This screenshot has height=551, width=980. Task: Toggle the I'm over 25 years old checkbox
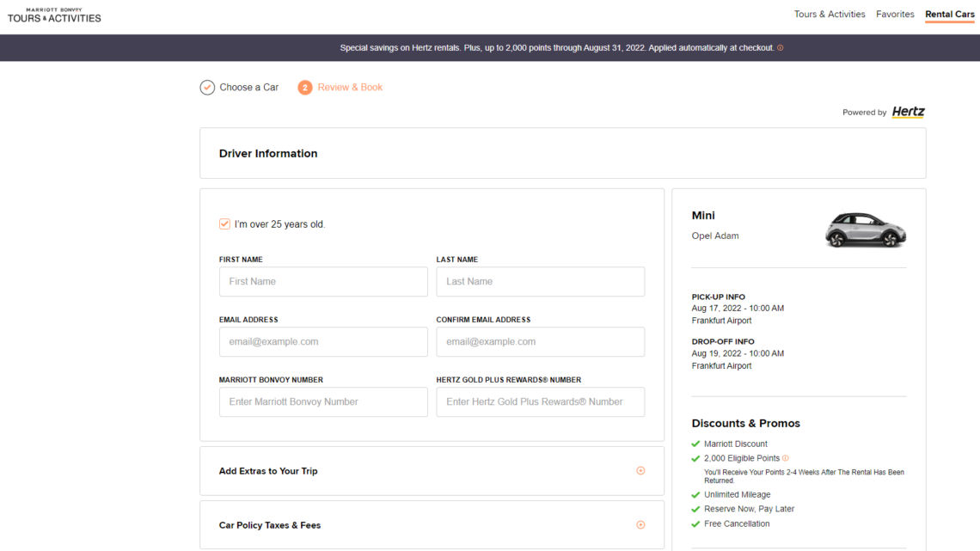coord(225,224)
